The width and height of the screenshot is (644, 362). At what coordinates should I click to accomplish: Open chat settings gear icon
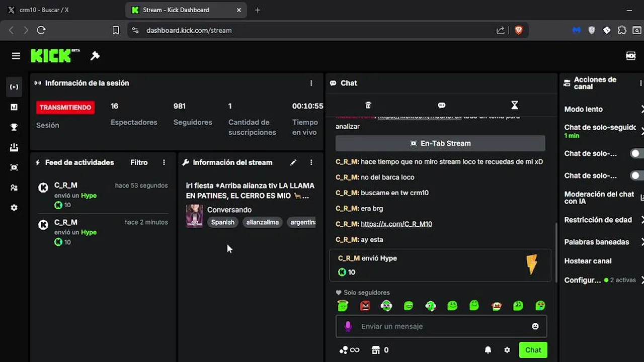[507, 350]
